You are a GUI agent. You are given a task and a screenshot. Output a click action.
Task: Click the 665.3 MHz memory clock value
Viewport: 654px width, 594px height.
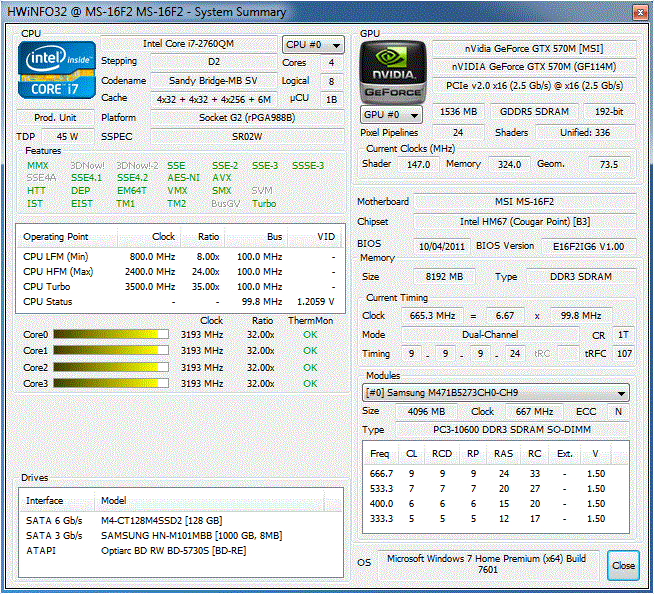point(432,316)
